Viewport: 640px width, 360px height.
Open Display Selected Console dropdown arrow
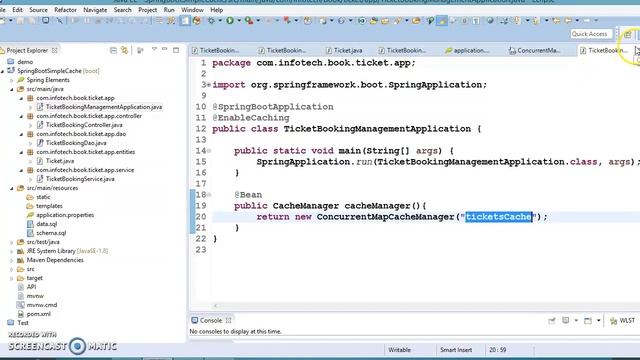pos(576,321)
